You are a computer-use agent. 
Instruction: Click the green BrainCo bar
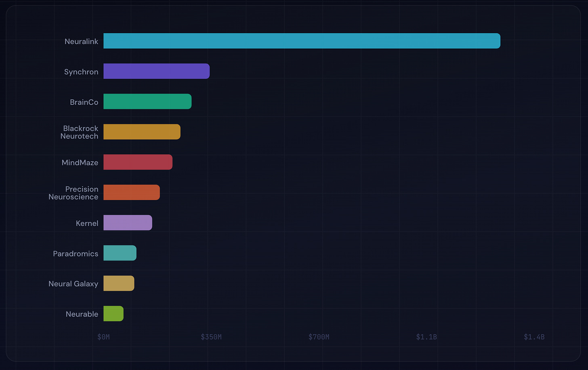click(x=147, y=101)
